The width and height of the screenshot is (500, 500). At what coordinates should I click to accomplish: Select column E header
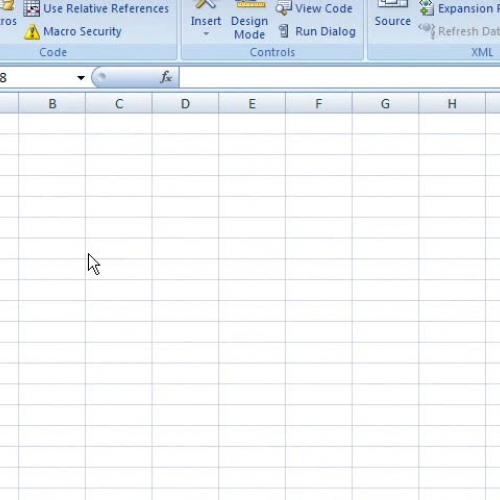click(x=252, y=104)
